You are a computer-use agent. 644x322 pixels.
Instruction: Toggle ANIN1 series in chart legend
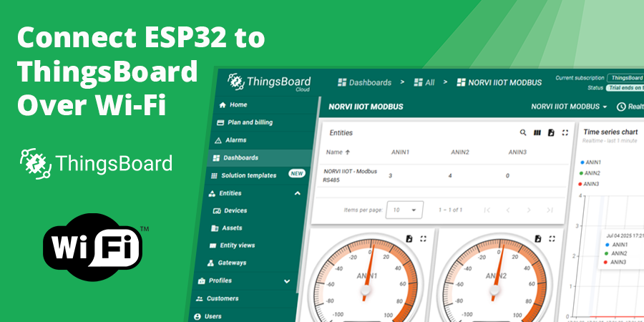pos(590,162)
